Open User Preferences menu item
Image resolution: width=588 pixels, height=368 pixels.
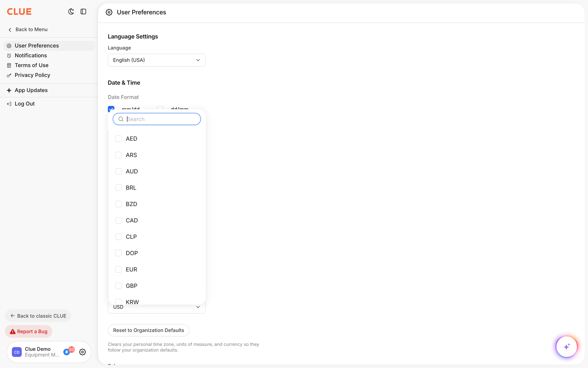click(x=49, y=46)
